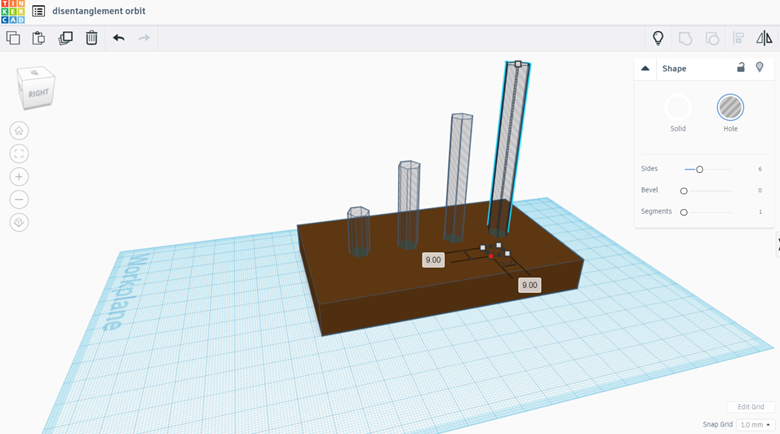
Task: Click the Align tool icon
Action: pyautogui.click(x=738, y=38)
